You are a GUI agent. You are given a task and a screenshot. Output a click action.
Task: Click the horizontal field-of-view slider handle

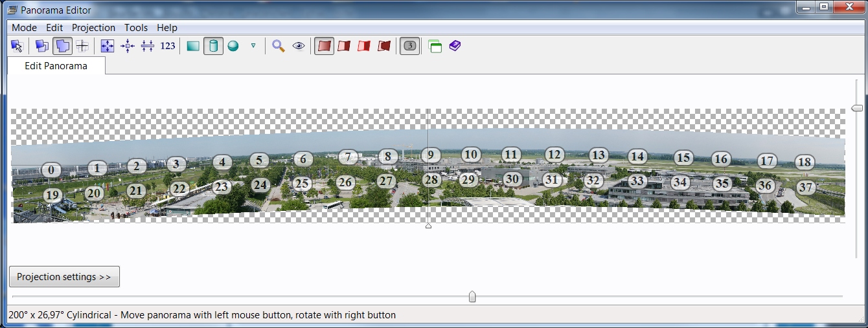[x=472, y=296]
